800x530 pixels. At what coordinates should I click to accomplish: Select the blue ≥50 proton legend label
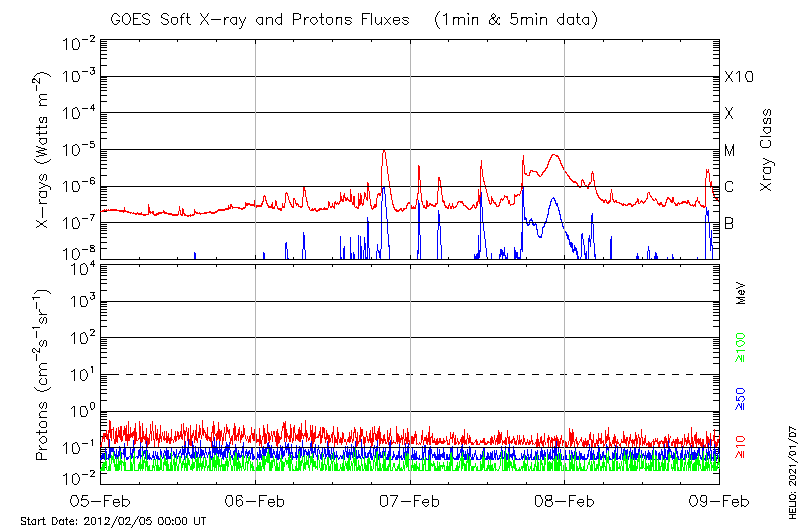(x=741, y=404)
